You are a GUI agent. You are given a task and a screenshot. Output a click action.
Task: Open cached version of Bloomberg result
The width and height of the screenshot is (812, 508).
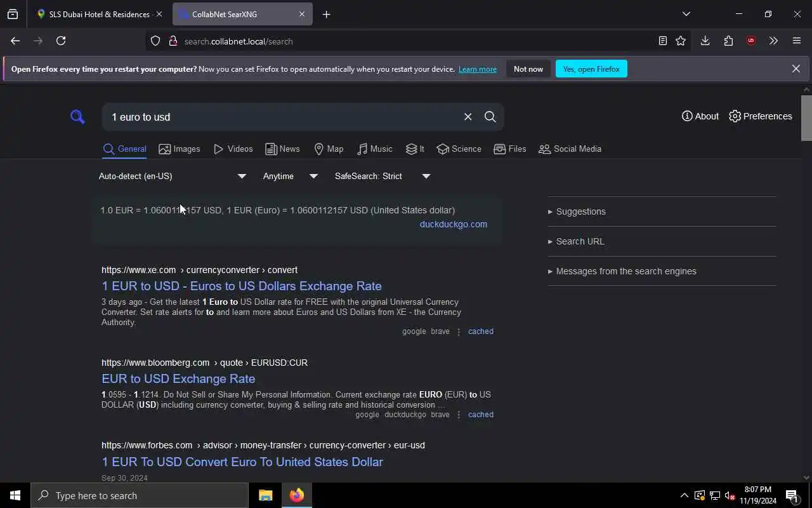click(x=481, y=415)
